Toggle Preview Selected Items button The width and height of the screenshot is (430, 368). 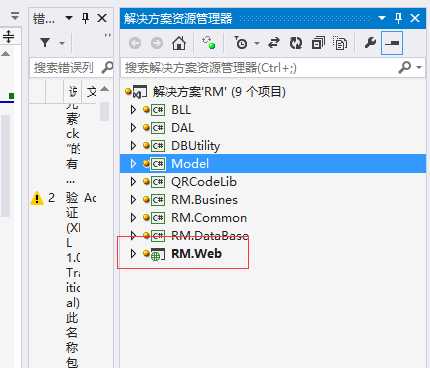click(392, 43)
